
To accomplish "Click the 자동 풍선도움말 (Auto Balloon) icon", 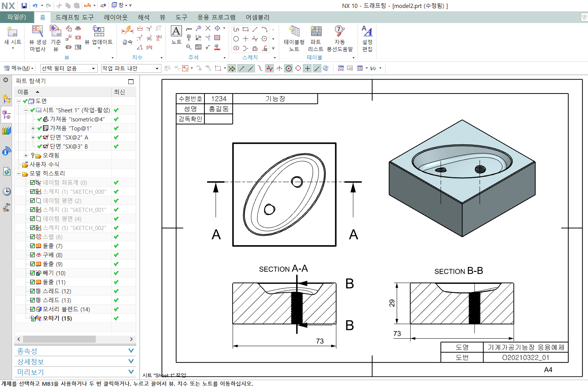I will [x=339, y=31].
